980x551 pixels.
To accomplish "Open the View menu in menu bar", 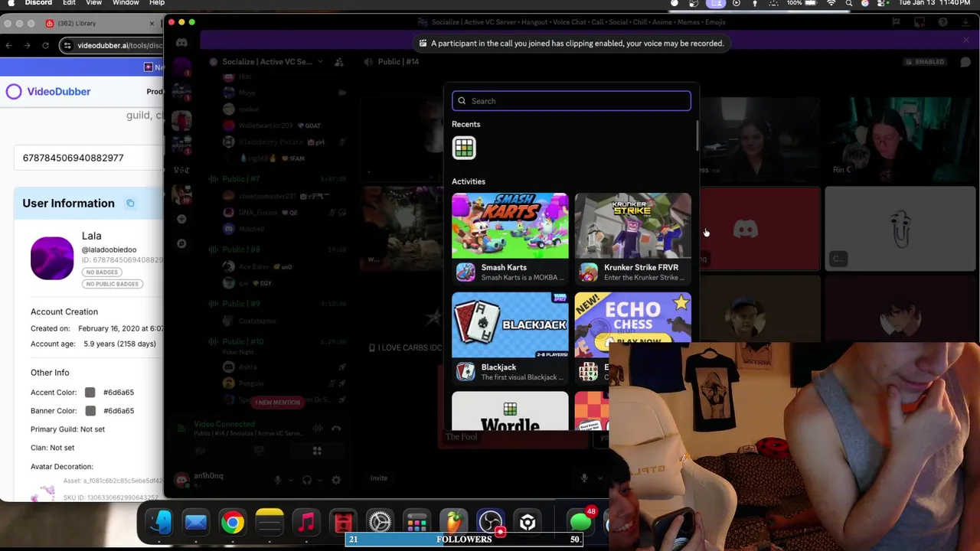I will (93, 3).
